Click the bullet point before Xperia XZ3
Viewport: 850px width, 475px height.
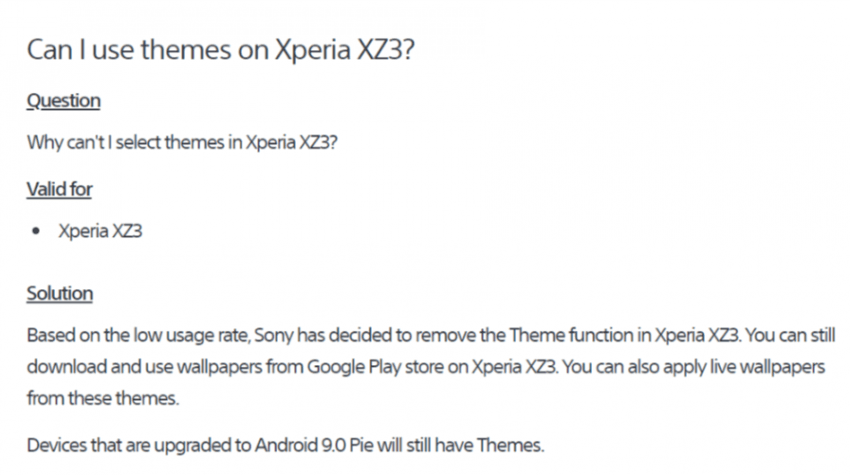(x=36, y=232)
